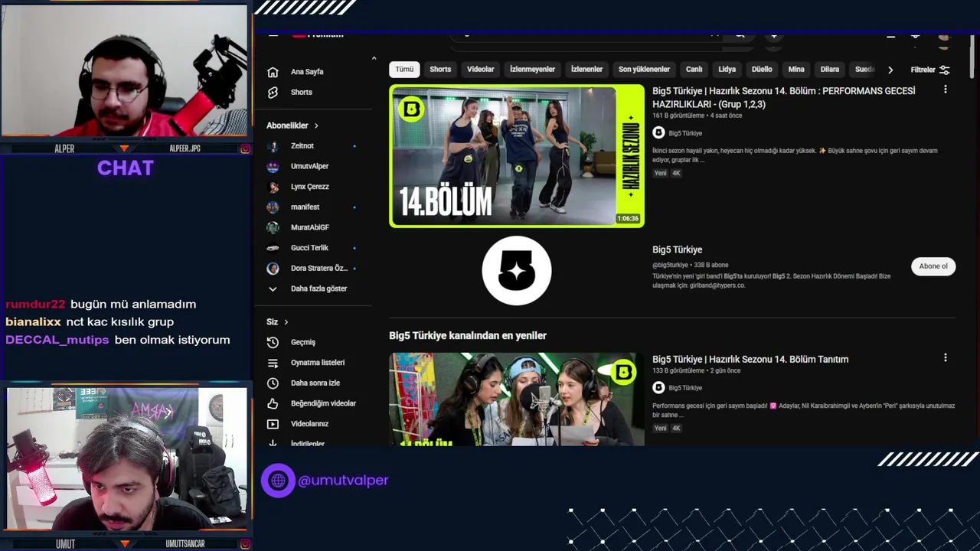The height and width of the screenshot is (551, 980).
Task: Show more filter chips with right arrow
Action: tap(890, 70)
